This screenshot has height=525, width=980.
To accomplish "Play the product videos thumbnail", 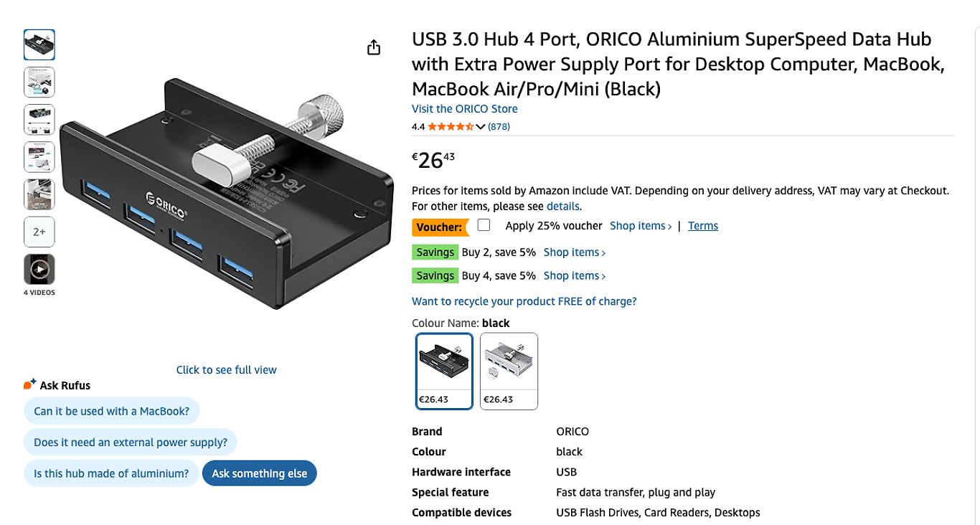I will 39,270.
